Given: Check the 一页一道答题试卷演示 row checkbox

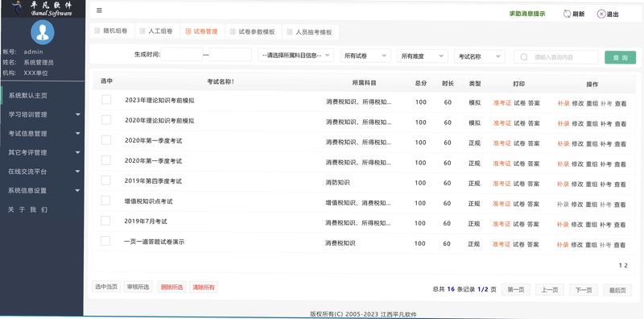Looking at the screenshot, I should click(105, 241).
